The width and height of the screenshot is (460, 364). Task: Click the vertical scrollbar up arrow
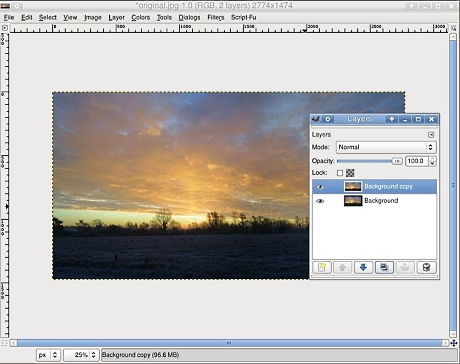[453, 37]
